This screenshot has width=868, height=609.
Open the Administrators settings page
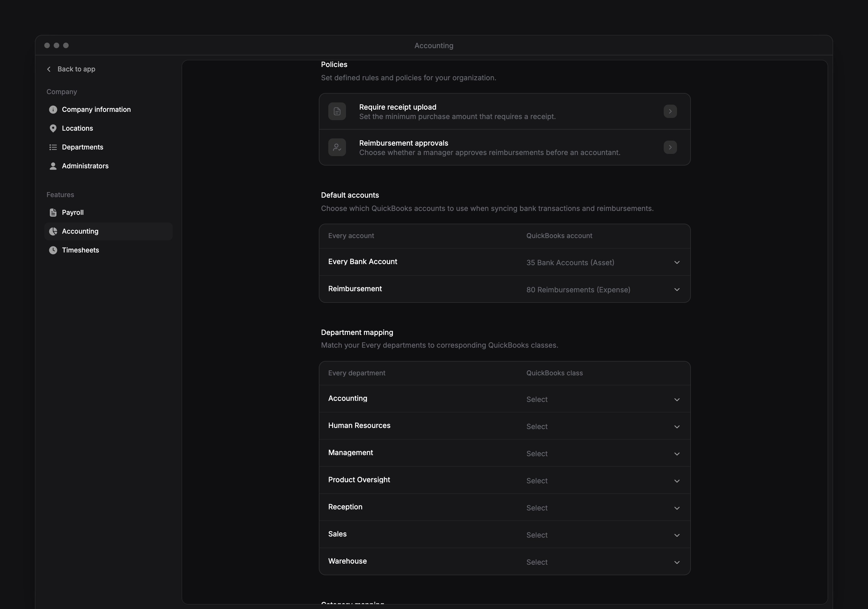click(x=108, y=166)
